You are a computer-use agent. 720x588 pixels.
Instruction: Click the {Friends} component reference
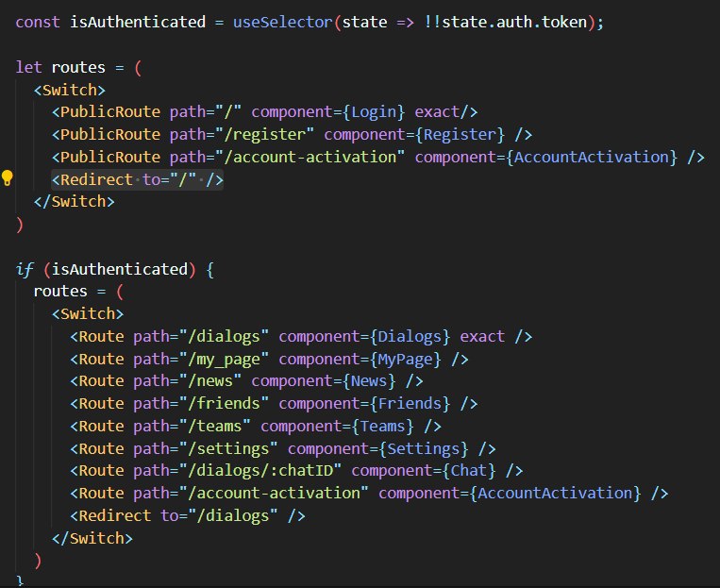[x=410, y=403]
